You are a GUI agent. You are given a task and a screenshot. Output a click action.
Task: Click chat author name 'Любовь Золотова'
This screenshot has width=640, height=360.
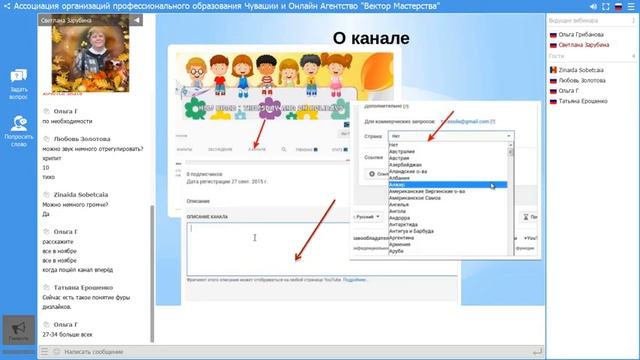tap(82, 139)
